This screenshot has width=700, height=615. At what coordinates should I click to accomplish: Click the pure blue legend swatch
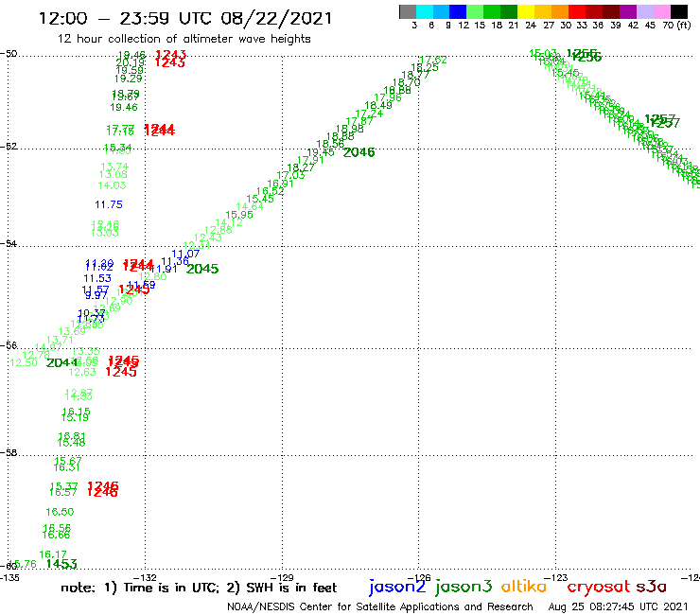coord(458,11)
